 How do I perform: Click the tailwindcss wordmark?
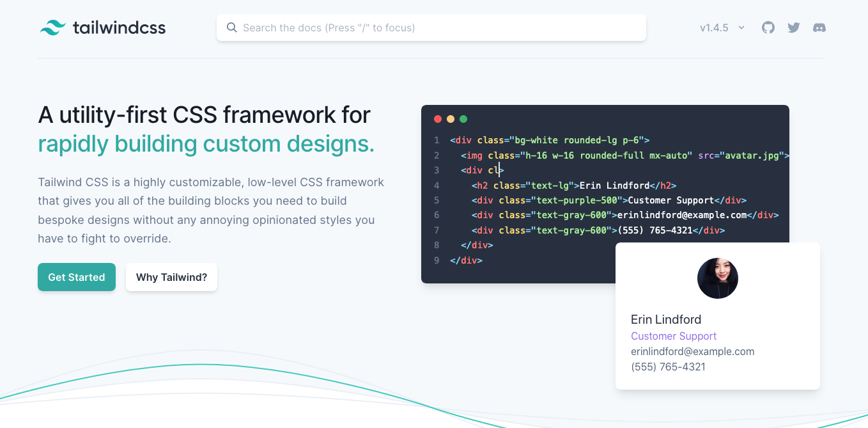click(119, 28)
